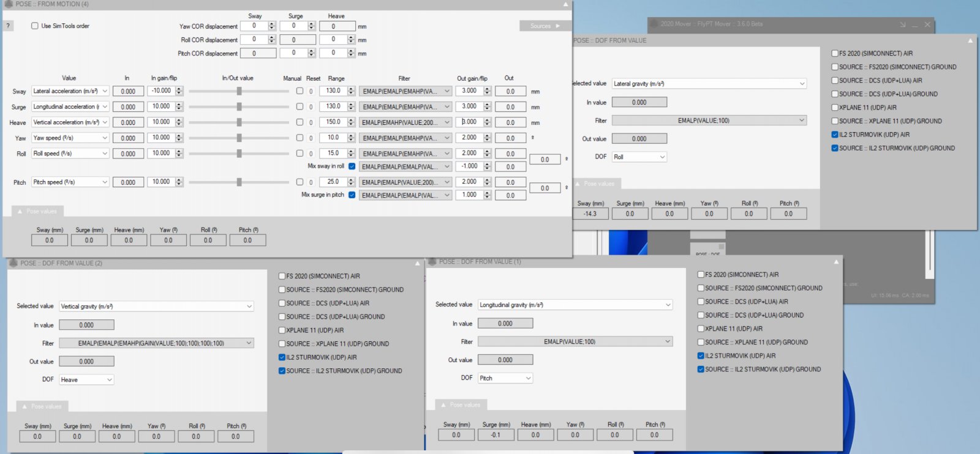Click the FlyPT Mover compact-mode arrow icon
The height and width of the screenshot is (454, 980).
point(902,24)
